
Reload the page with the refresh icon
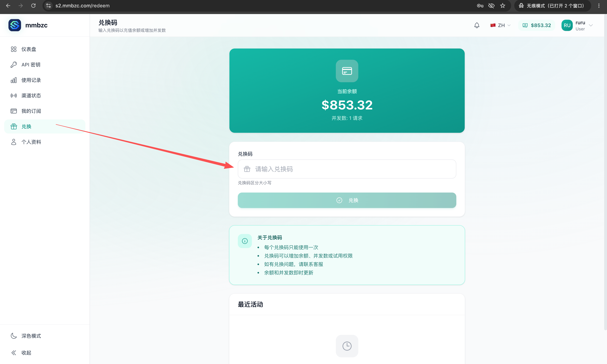(33, 6)
